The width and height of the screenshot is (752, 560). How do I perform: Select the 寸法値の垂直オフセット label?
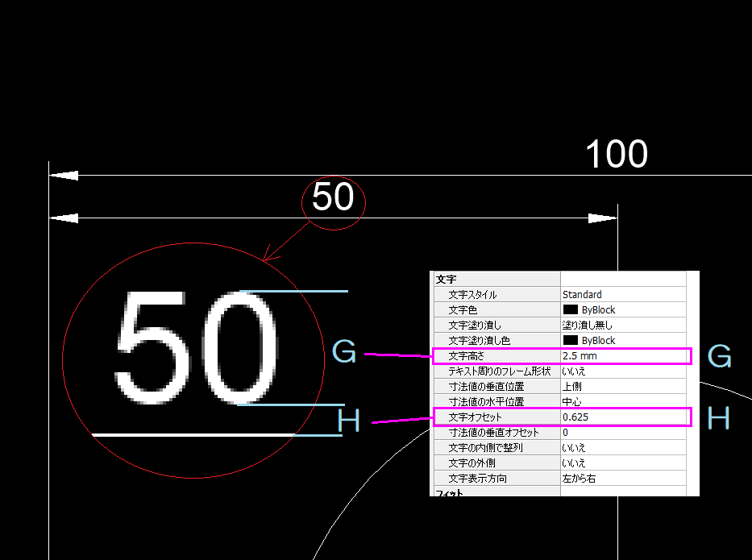tap(493, 433)
